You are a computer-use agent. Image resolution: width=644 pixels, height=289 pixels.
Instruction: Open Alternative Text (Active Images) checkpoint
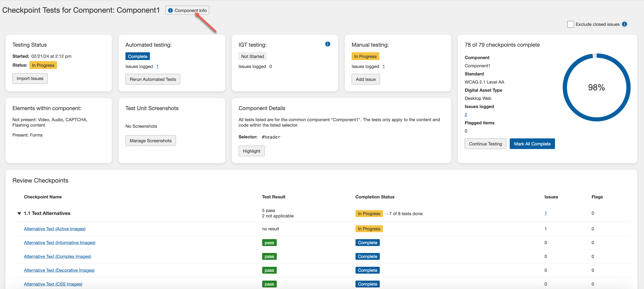point(55,229)
